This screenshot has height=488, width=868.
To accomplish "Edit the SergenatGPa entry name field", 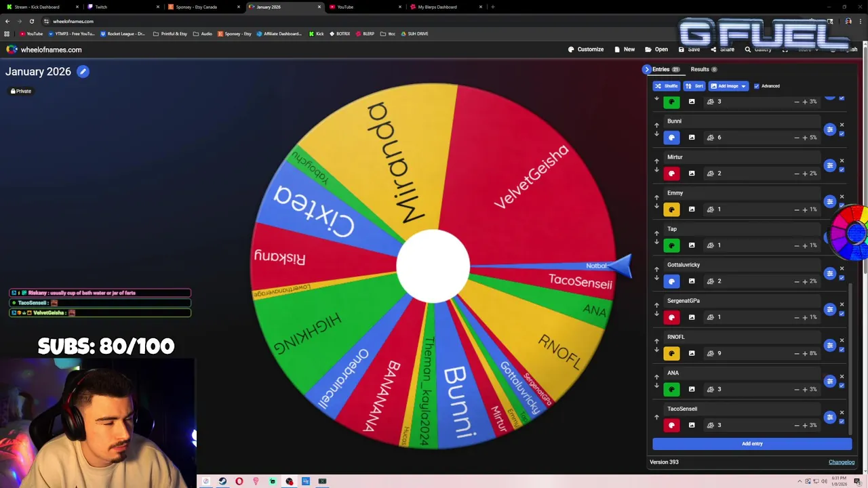I will point(743,301).
